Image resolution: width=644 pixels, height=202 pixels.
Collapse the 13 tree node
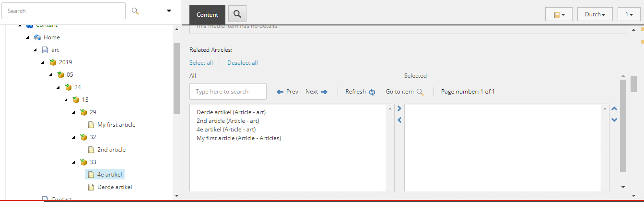pos(66,100)
